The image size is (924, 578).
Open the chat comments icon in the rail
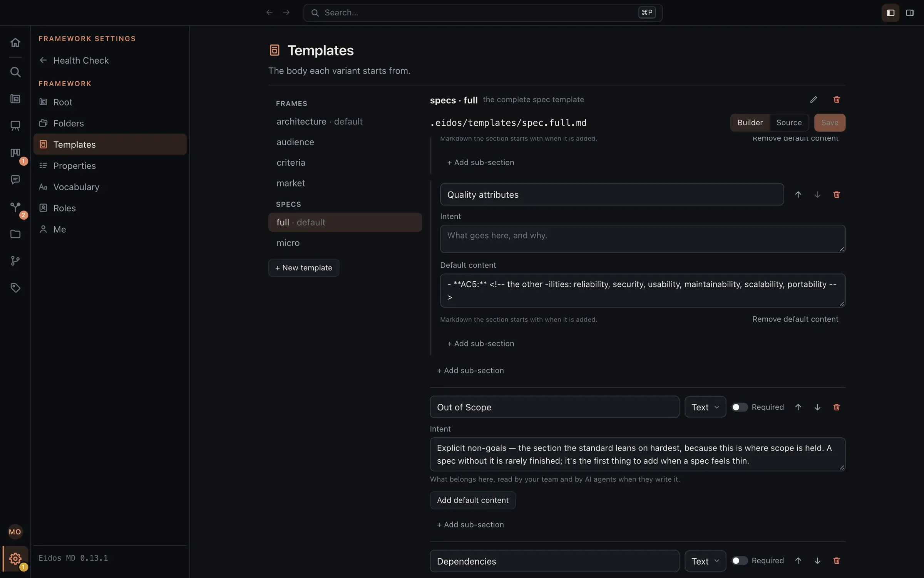pos(15,180)
